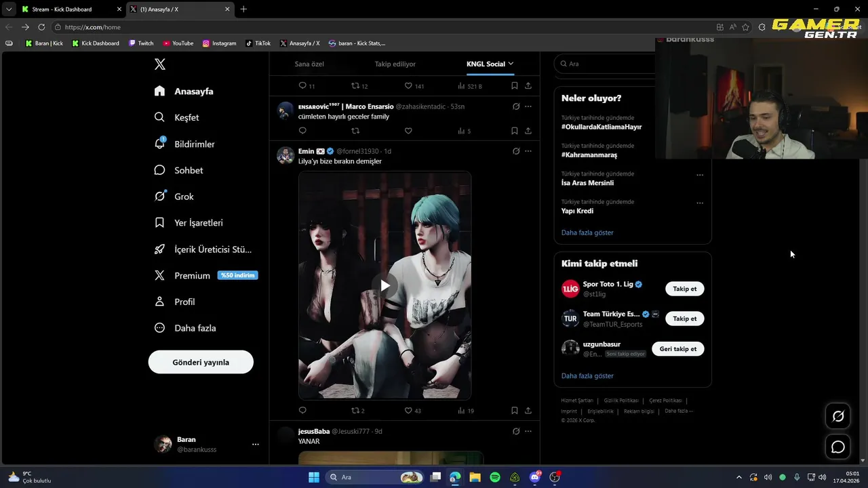
Task: Open Bildirimler notifications
Action: click(x=184, y=144)
